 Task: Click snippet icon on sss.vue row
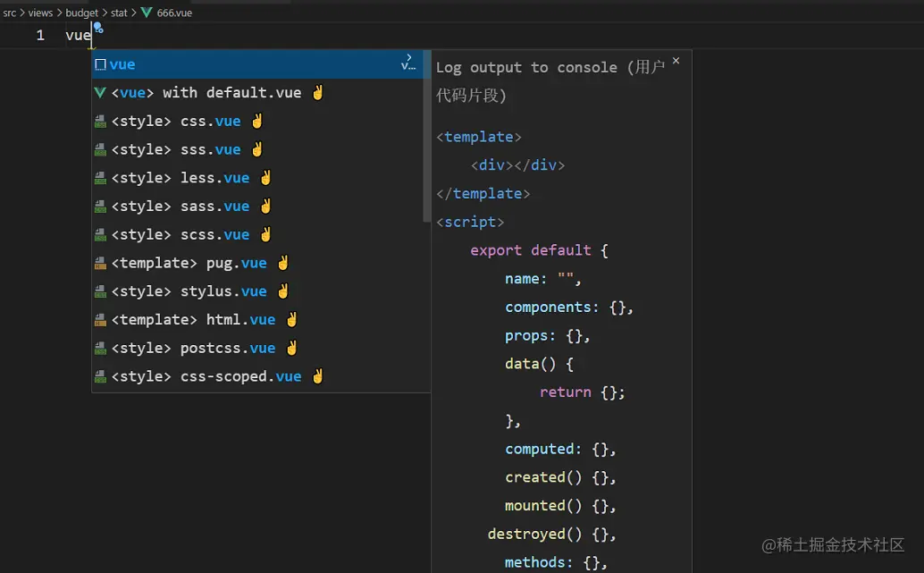(100, 150)
